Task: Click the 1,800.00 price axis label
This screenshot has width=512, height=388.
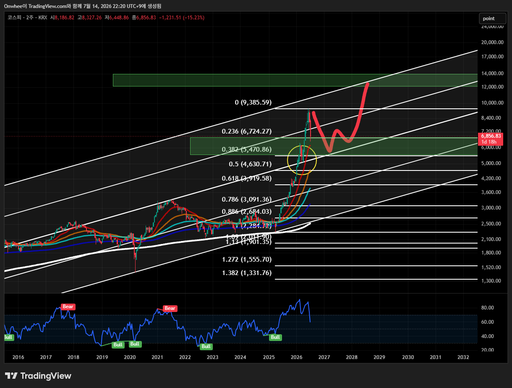Action: point(491,253)
